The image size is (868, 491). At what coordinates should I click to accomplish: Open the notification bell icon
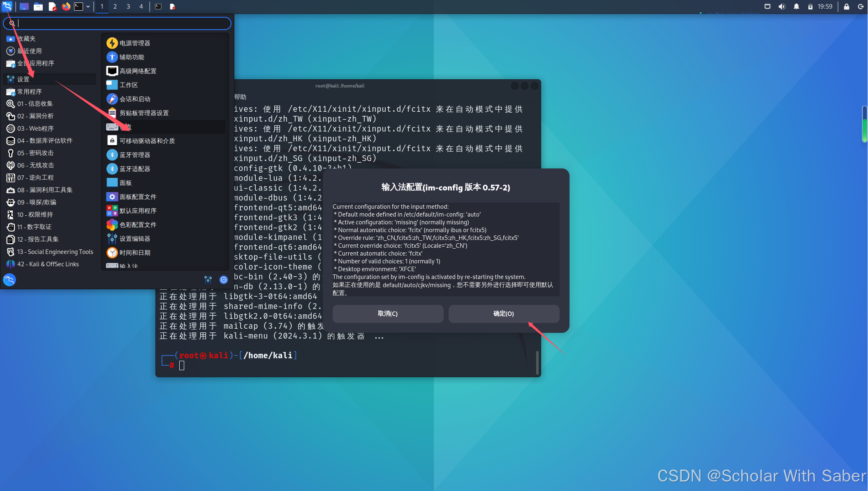tap(796, 7)
